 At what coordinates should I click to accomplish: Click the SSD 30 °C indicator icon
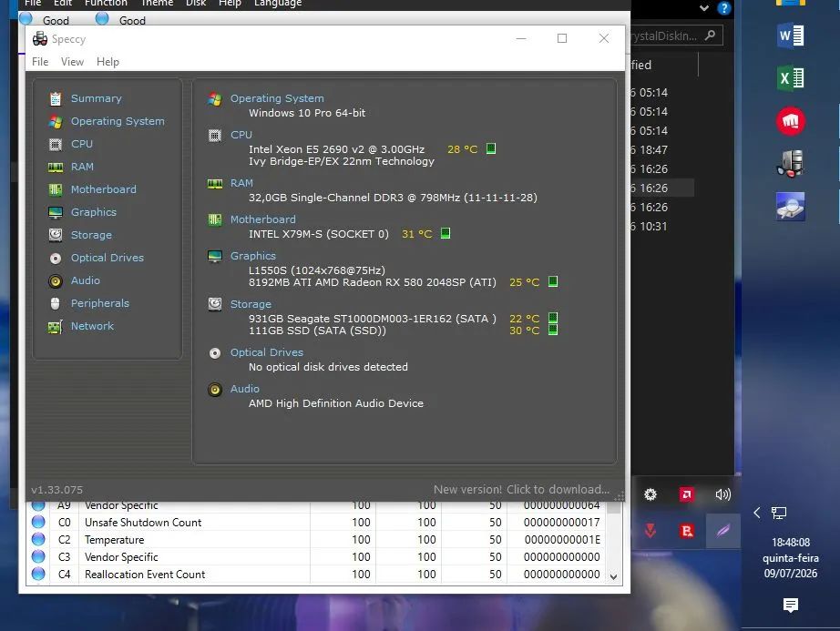pos(553,329)
